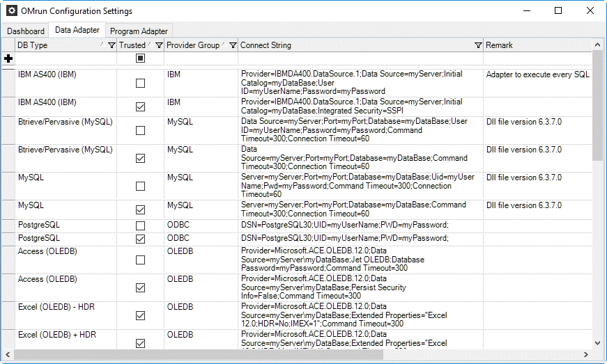Image resolution: width=607 pixels, height=364 pixels.
Task: Click the new row DB Type input cell
Action: [66, 58]
